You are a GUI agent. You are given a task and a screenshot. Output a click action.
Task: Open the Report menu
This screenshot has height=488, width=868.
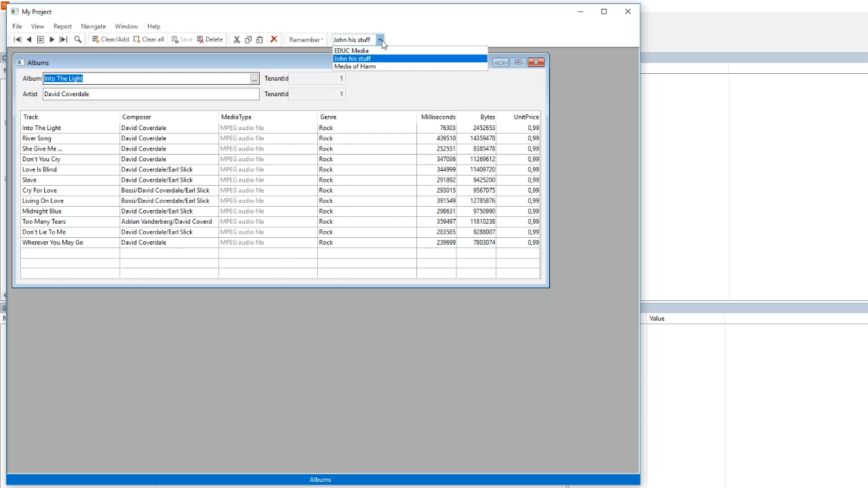62,26
